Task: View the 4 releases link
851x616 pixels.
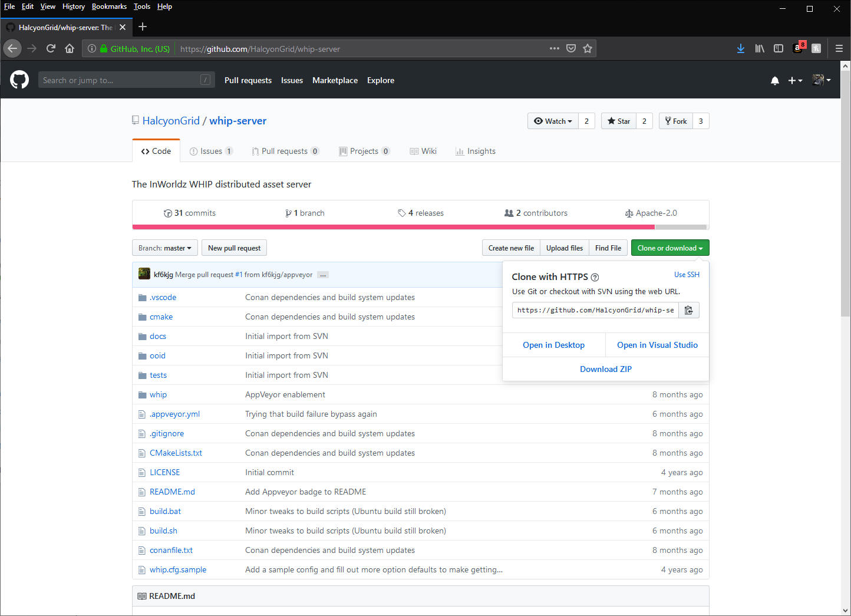Action: (x=421, y=213)
